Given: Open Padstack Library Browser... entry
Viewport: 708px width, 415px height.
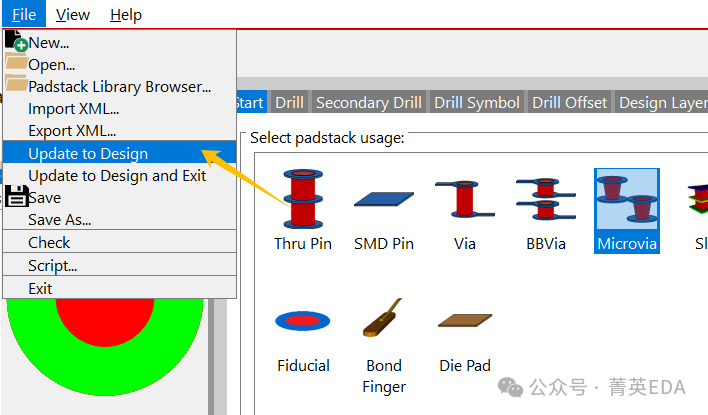Looking at the screenshot, I should point(120,87).
